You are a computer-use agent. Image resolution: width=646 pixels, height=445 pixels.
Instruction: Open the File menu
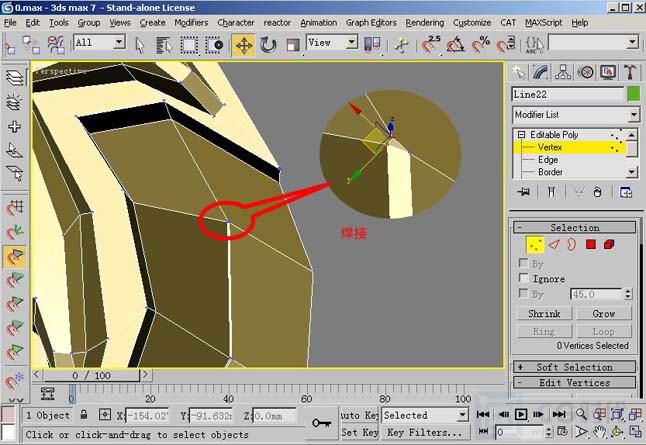point(10,23)
